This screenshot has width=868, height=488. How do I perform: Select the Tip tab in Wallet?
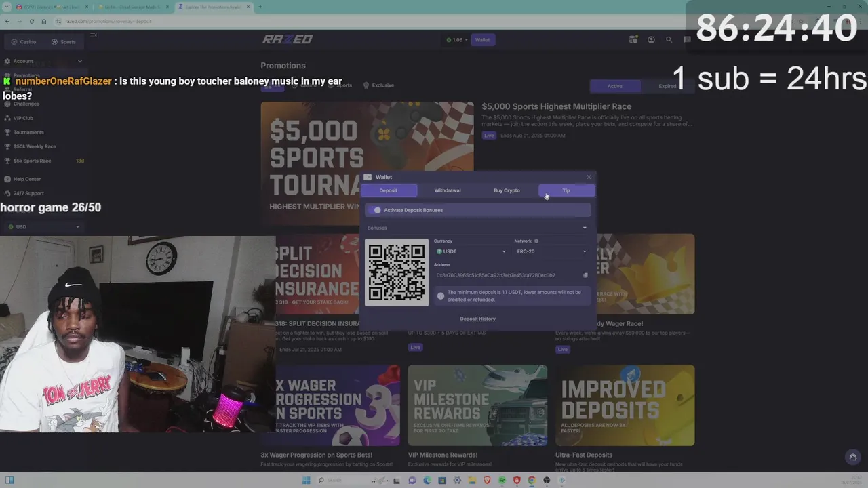click(566, 190)
